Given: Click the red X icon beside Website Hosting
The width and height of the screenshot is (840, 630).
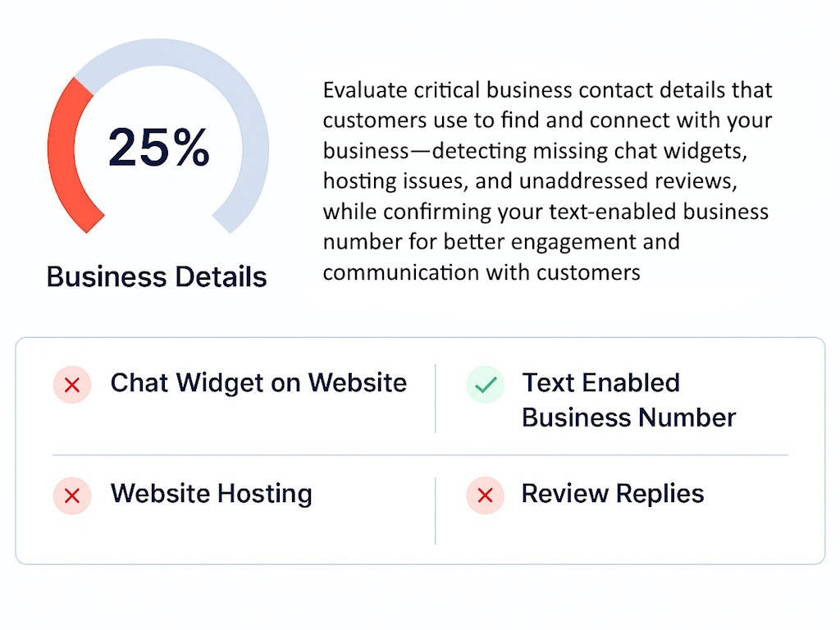Looking at the screenshot, I should (x=71, y=495).
